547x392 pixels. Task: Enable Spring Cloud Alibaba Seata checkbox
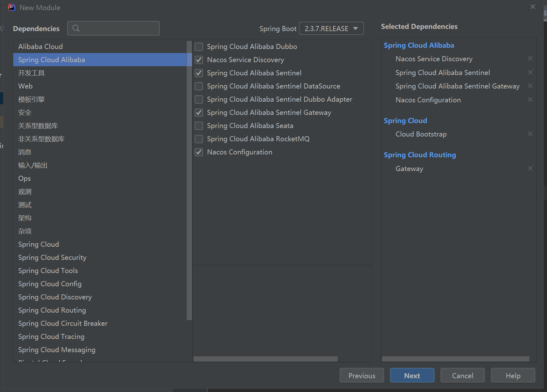[199, 126]
